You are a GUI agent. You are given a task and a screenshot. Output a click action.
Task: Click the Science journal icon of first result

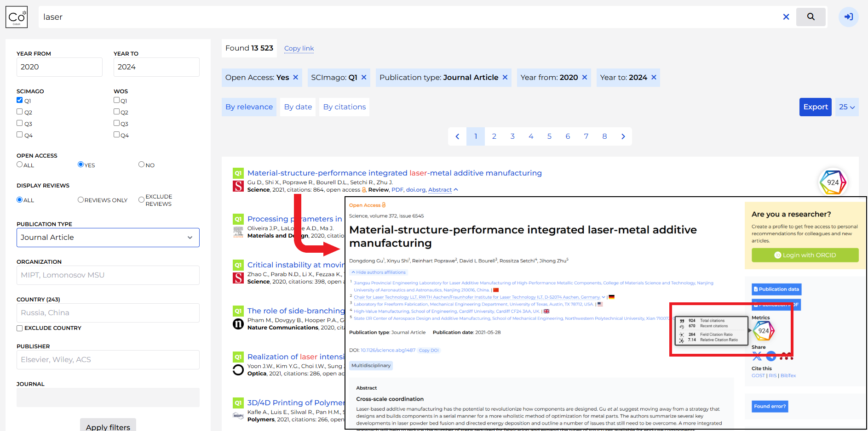click(238, 186)
